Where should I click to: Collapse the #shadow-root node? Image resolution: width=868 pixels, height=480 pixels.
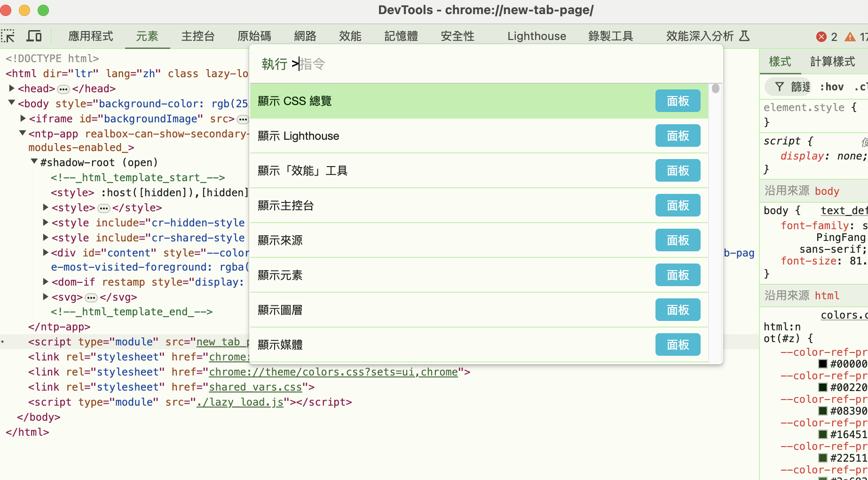pyautogui.click(x=34, y=161)
